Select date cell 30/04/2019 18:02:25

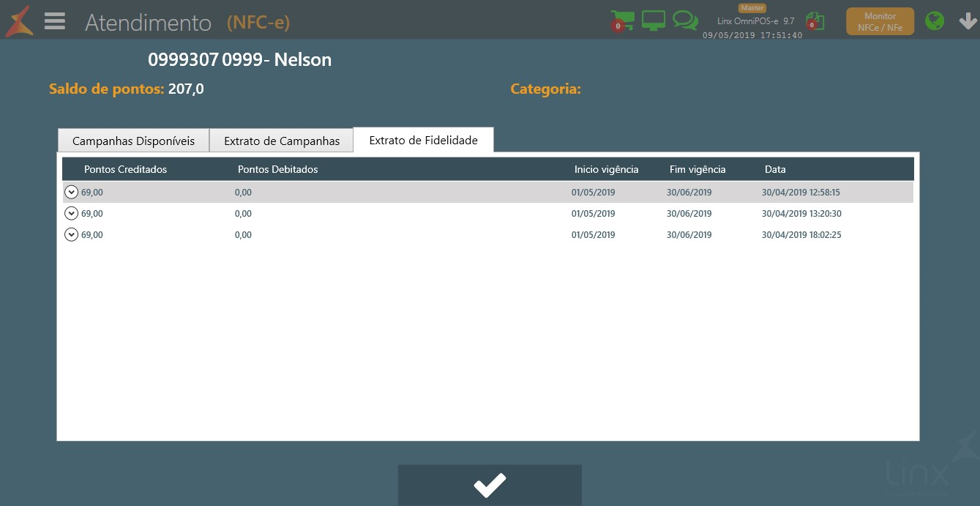(x=801, y=235)
